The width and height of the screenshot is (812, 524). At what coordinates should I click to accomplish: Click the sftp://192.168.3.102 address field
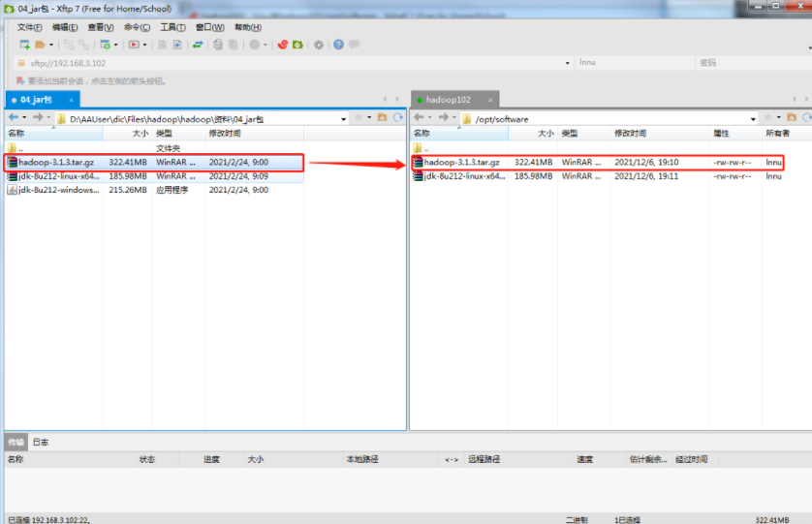tap(293, 63)
